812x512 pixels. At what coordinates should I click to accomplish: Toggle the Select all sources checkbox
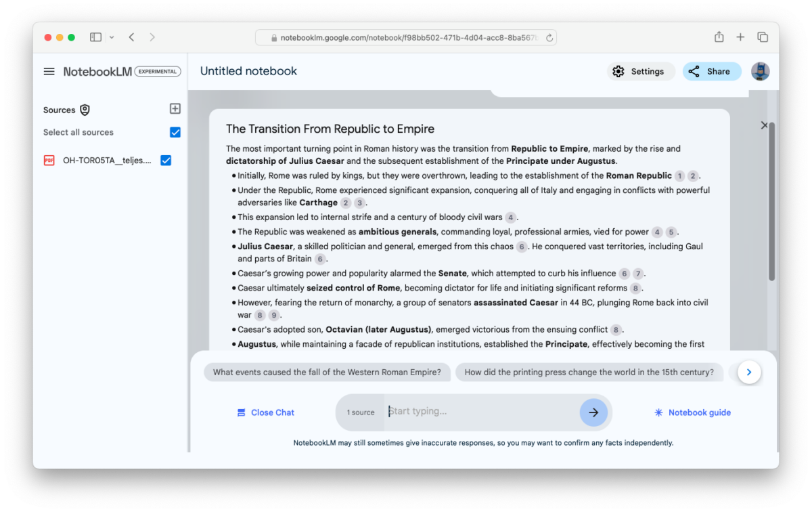click(x=175, y=132)
